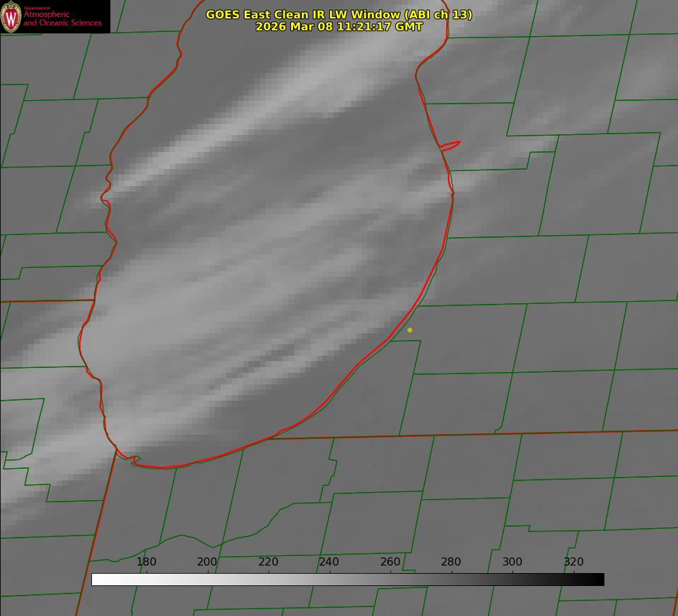Click the yellow dot location marker
The image size is (678, 616).
[410, 330]
